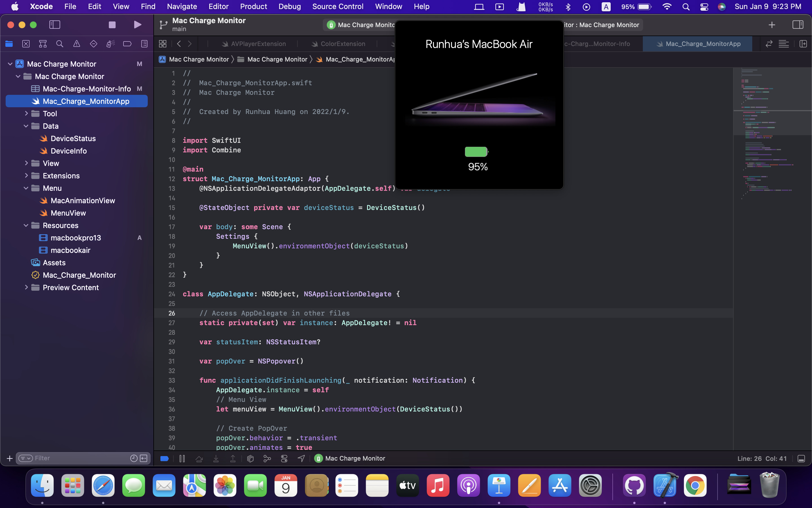Switch to ColorExtension tab
This screenshot has width=812, height=508.
(x=338, y=44)
